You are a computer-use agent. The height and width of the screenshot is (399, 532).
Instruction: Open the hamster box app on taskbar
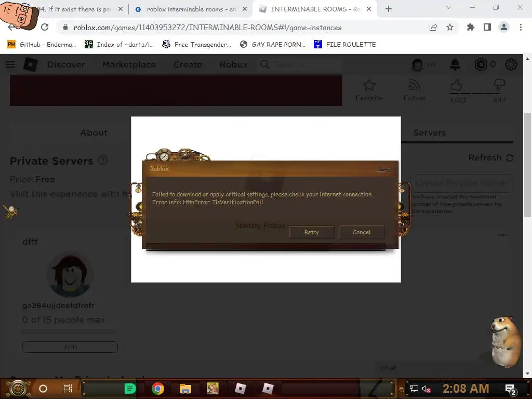(212, 389)
